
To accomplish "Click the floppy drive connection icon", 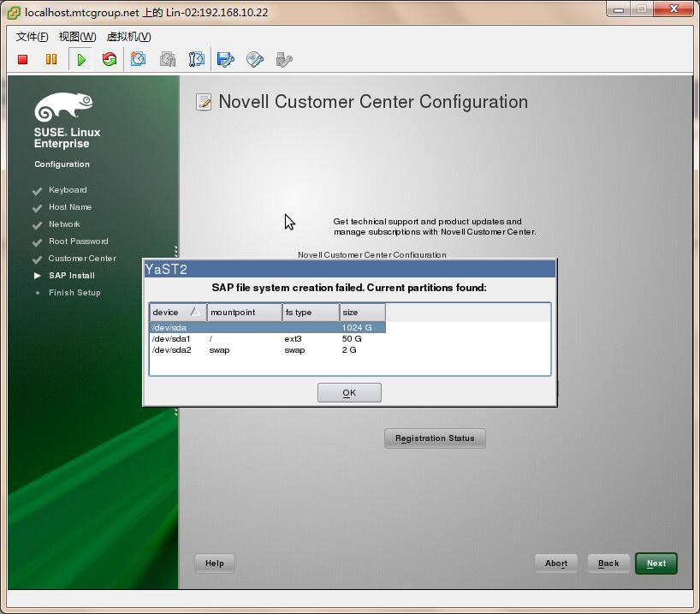I will pos(225,59).
